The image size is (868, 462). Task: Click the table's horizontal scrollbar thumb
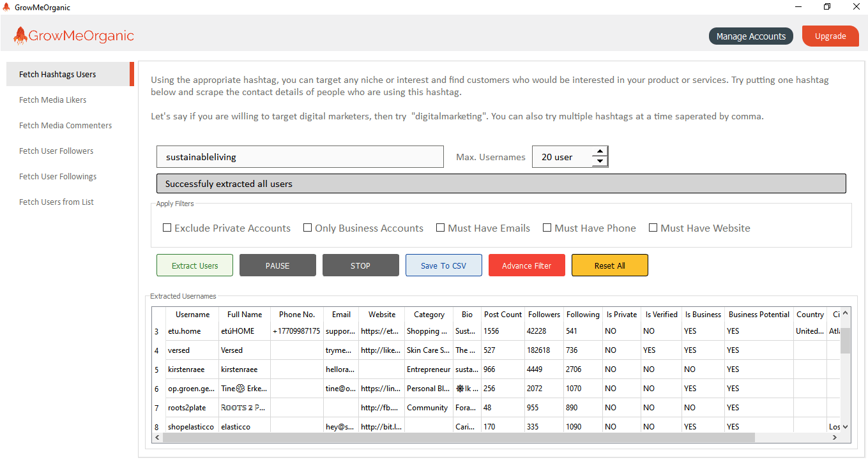459,438
